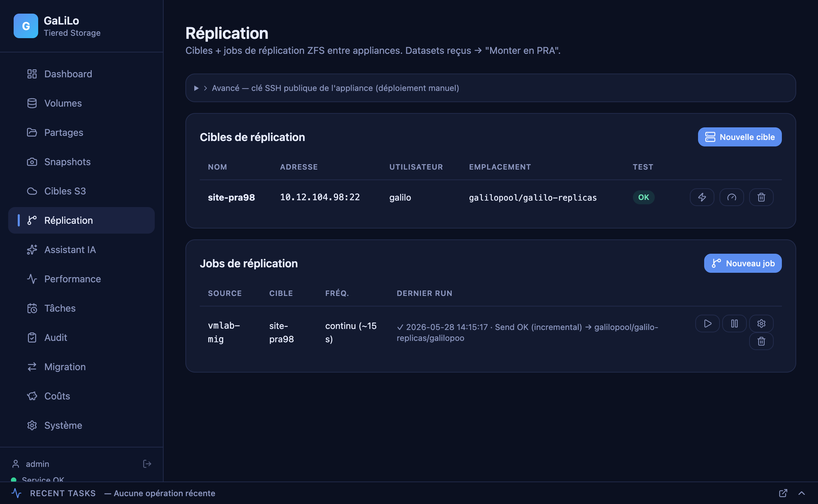This screenshot has height=504, width=818.
Task: Click the DERNIER RUN column header
Action: pyautogui.click(x=424, y=293)
